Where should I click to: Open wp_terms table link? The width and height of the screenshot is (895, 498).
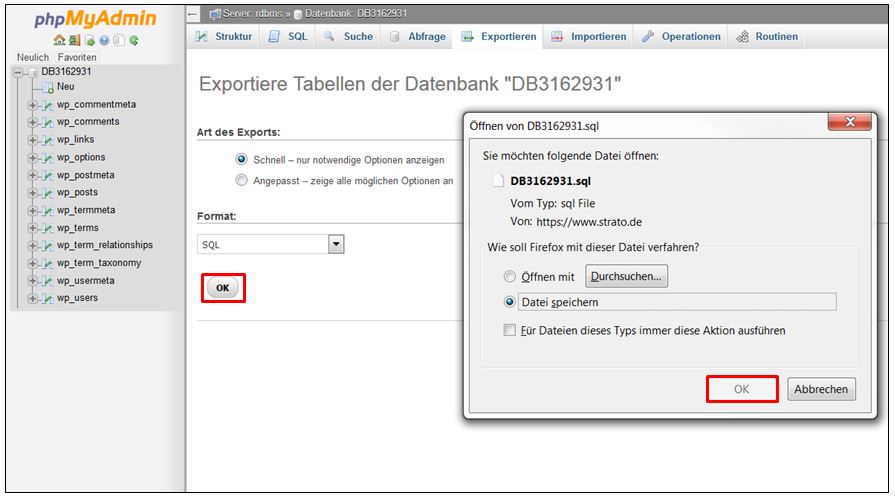(78, 227)
